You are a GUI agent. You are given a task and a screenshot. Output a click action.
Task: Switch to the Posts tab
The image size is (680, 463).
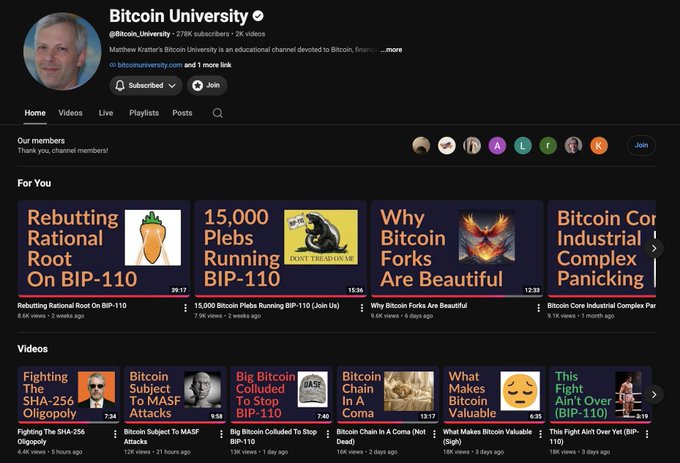coord(182,113)
